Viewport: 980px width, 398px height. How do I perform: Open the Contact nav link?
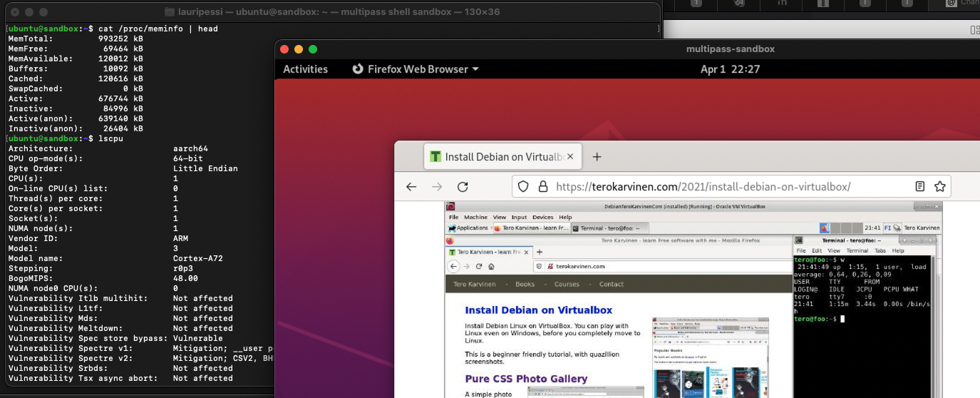[x=612, y=284]
